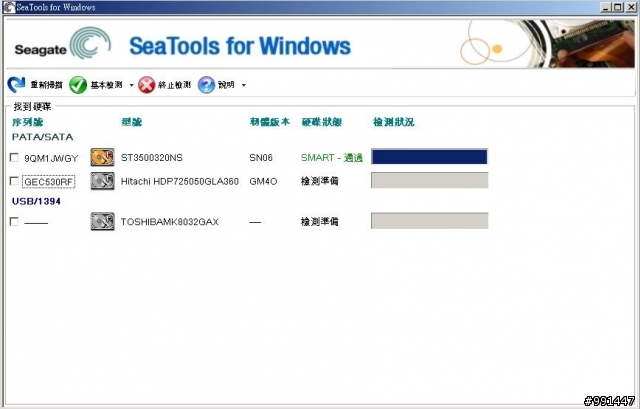Close the SeaTools for Windows window

pyautogui.click(x=631, y=7)
